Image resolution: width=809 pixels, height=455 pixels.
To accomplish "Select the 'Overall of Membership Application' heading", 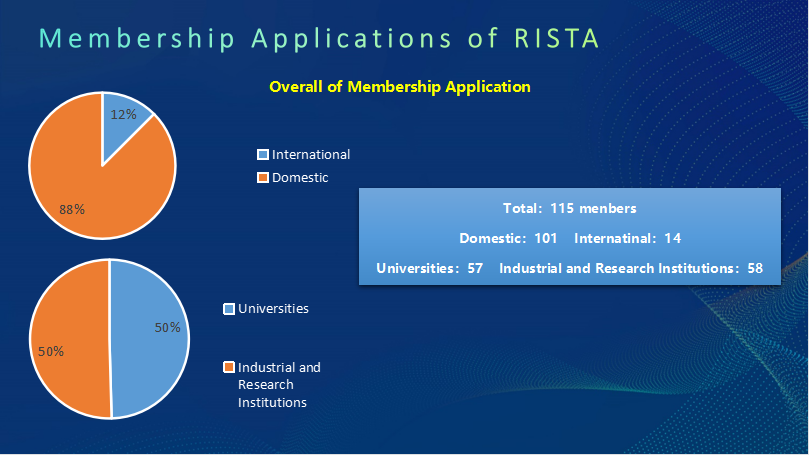I will point(400,87).
